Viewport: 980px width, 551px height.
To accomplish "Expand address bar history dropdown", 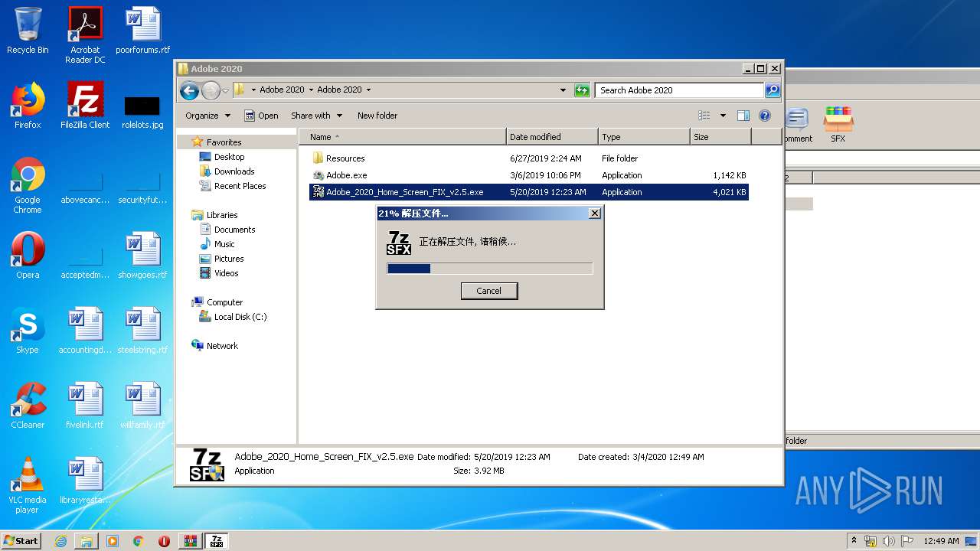I will 563,90.
